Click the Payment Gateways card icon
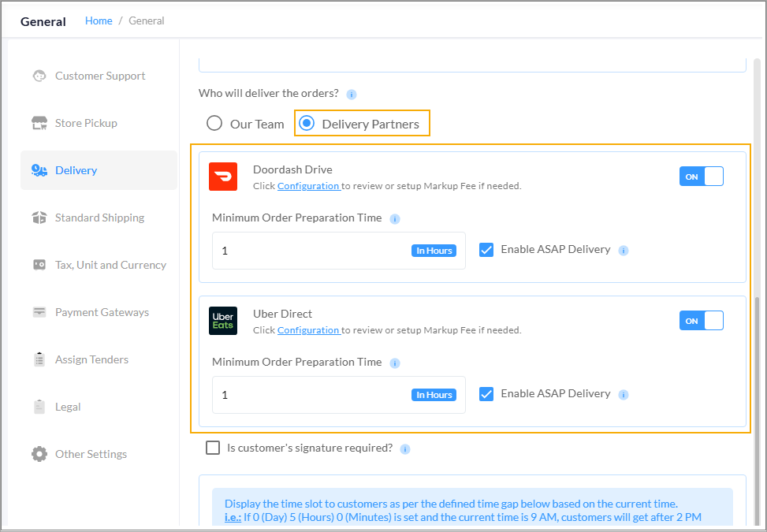Screen dimensions: 767x532 39,312
